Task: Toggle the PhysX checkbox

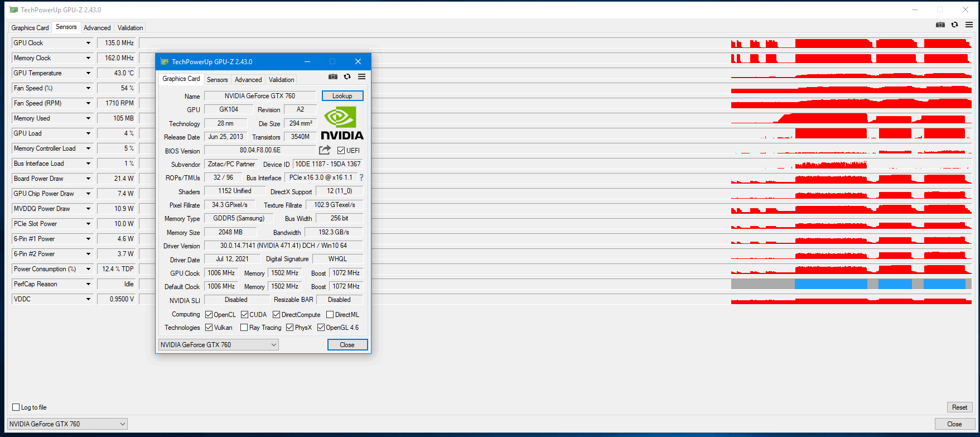Action: click(290, 328)
